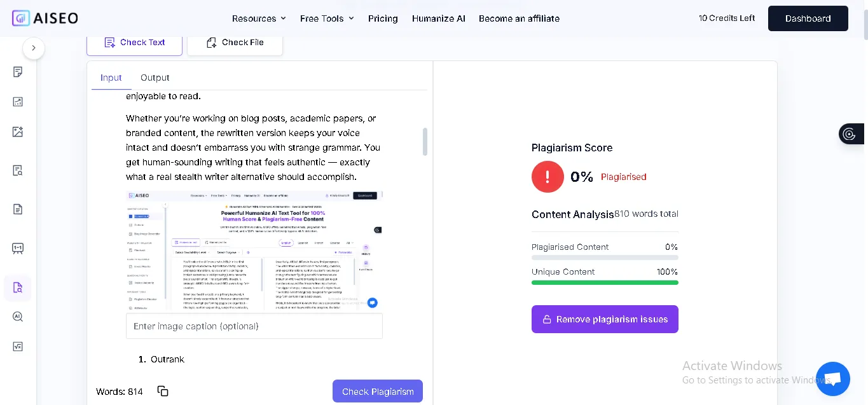Open the square root formula sidebar icon
This screenshot has height=405, width=868.
coord(18,347)
